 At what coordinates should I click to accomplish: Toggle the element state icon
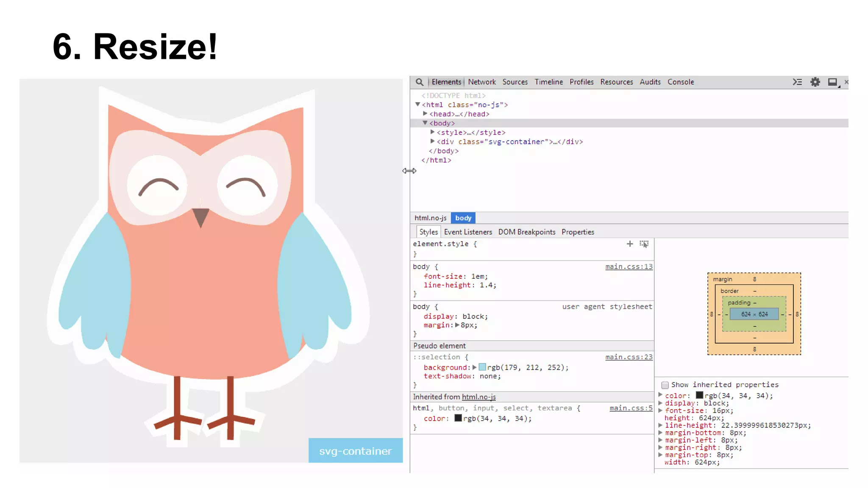coord(644,244)
